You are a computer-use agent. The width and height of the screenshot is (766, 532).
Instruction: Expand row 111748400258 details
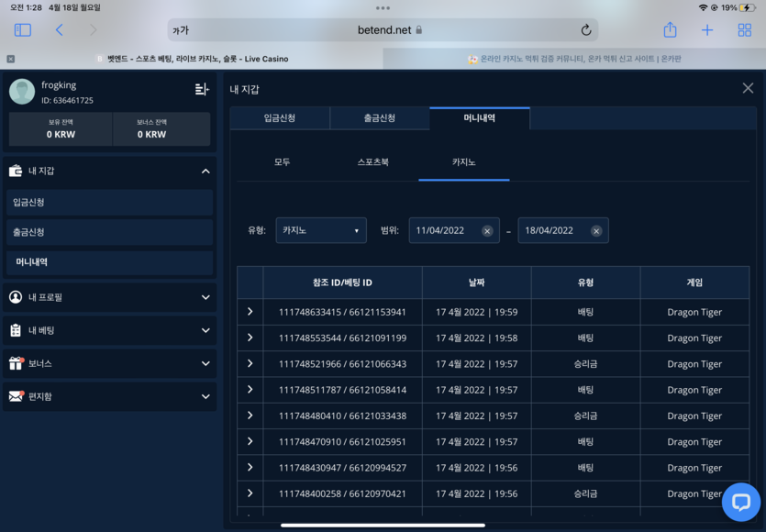[x=250, y=493]
